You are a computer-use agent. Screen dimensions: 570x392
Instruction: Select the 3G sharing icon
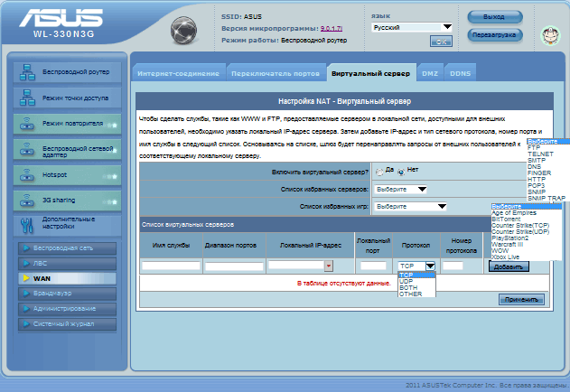click(26, 199)
